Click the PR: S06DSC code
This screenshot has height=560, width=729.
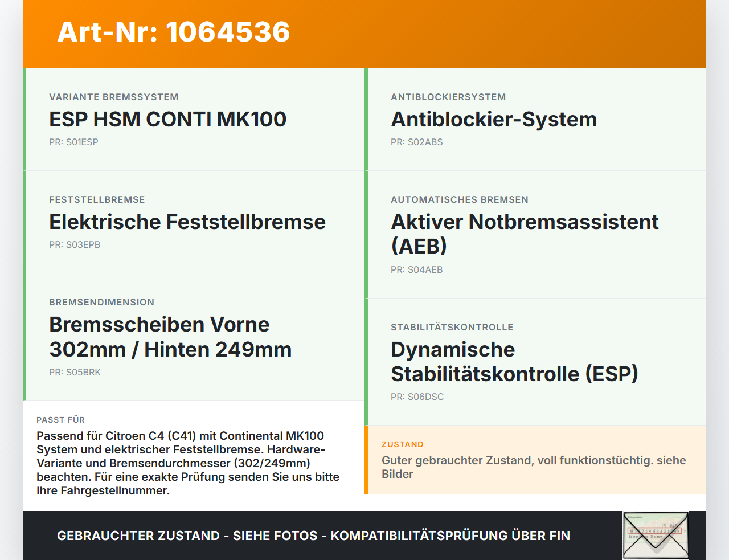point(417,397)
